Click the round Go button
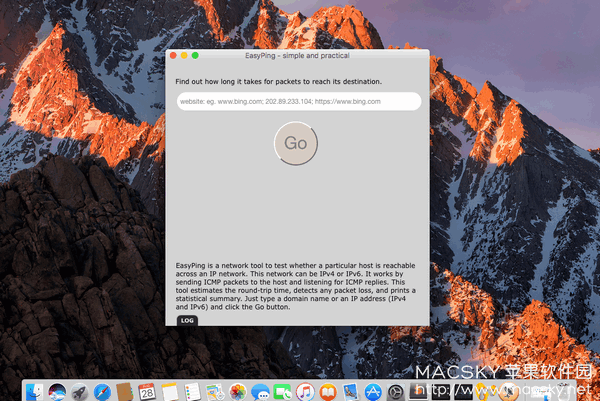 296,143
